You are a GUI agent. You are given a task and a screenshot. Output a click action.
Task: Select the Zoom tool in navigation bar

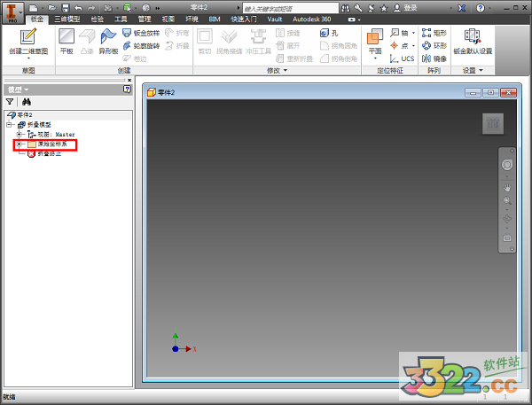point(507,200)
